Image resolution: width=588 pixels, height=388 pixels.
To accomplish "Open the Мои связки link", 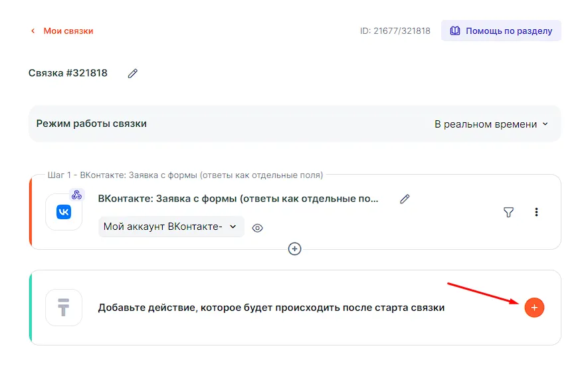I will (x=68, y=31).
